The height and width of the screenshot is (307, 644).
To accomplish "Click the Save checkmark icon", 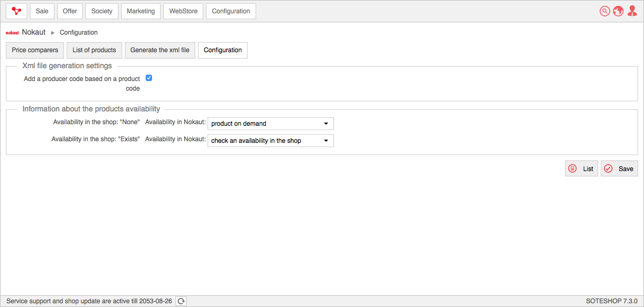I will click(x=608, y=168).
